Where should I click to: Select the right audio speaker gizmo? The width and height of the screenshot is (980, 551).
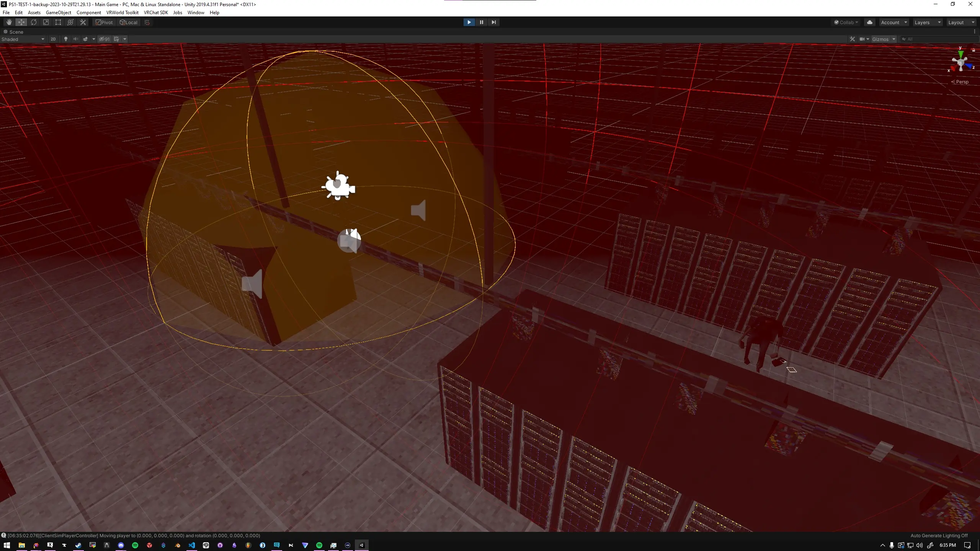coord(418,210)
